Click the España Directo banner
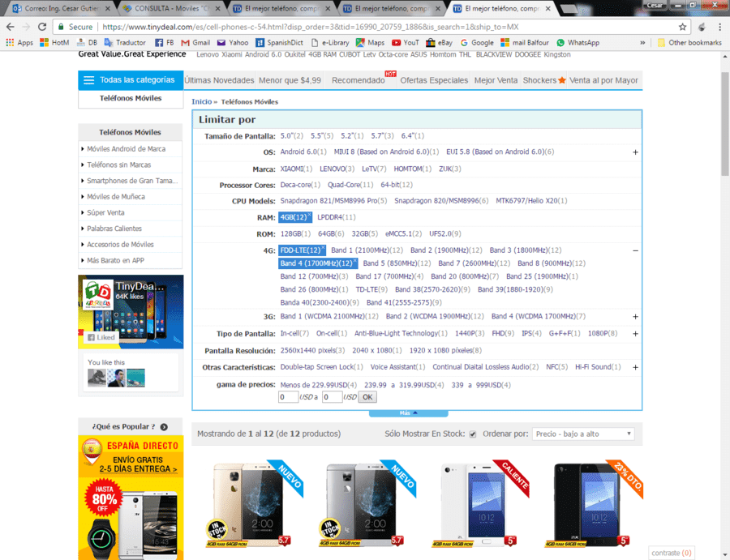 (x=131, y=498)
